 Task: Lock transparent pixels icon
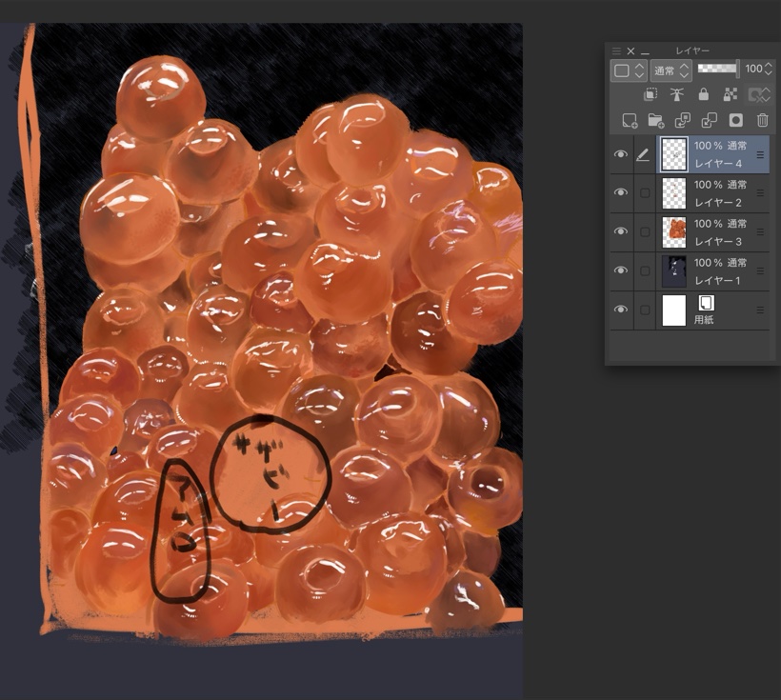(731, 94)
